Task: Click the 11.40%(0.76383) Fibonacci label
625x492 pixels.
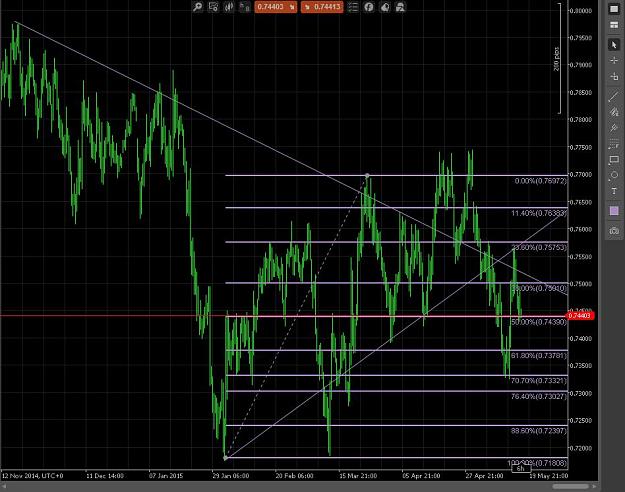Action: pos(539,213)
